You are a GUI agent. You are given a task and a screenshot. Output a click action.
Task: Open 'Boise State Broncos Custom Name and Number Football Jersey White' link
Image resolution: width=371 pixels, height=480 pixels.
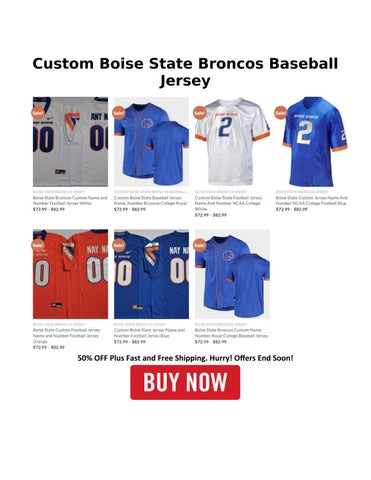pos(70,200)
